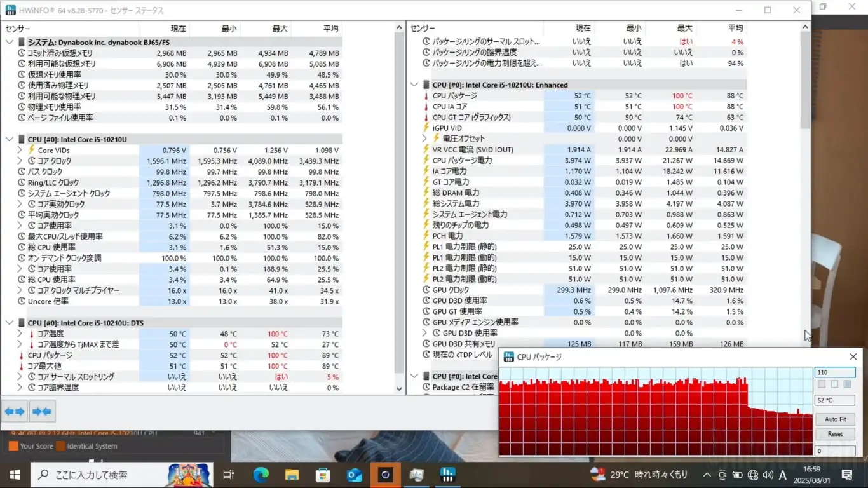The image size is (868, 488).
Task: Open the notification center icon
Action: click(x=846, y=475)
